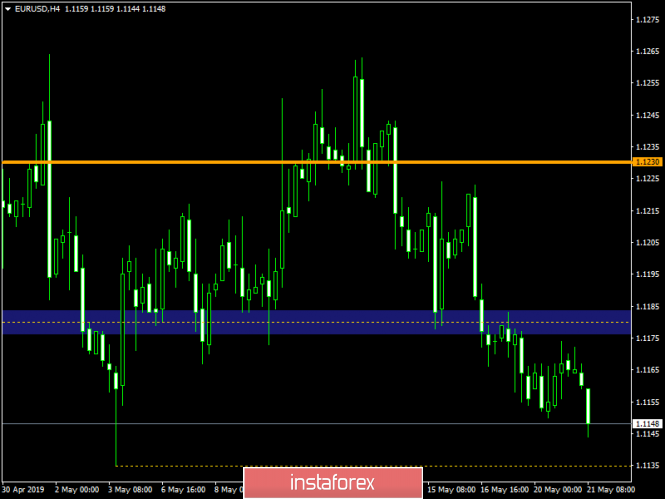Viewport: 665px width, 499px height.
Task: Click the 1.1275 price axis value
Action: tap(648, 20)
